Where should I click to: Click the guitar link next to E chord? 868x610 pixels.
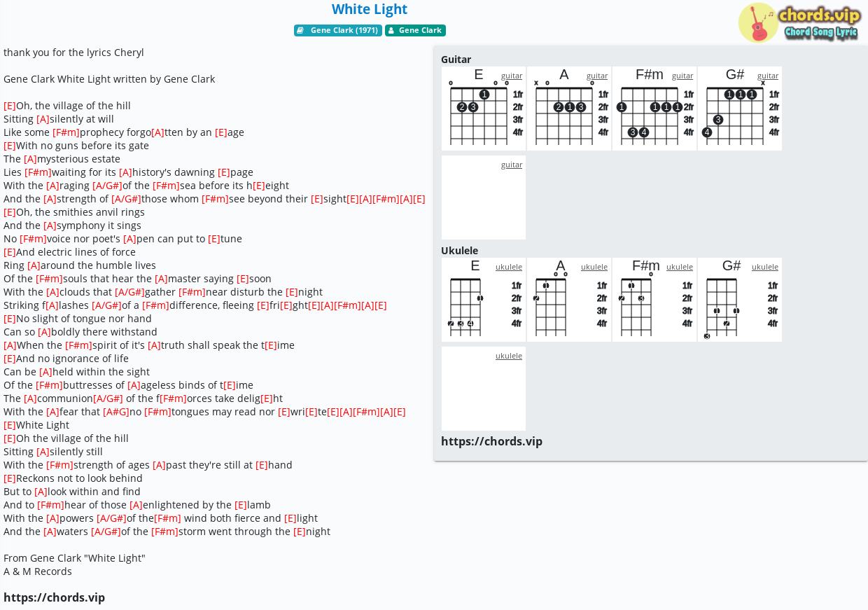tap(512, 76)
